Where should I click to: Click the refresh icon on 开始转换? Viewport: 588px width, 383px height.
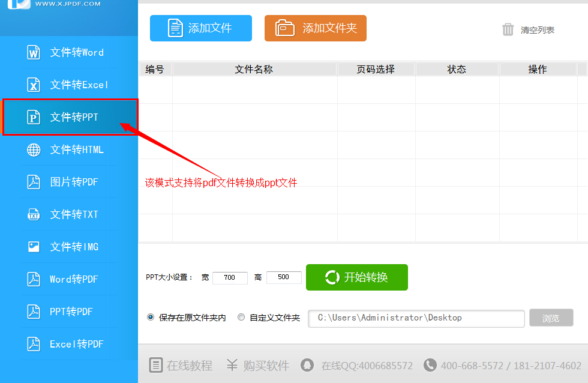pyautogui.click(x=332, y=277)
